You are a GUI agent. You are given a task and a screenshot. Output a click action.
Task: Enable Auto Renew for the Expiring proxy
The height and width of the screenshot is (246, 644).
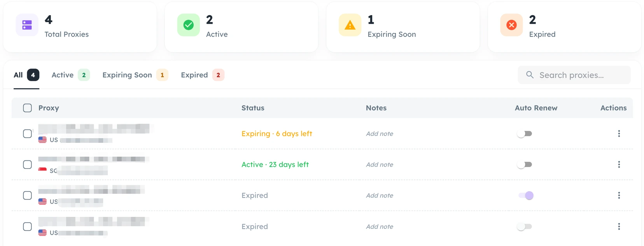[525, 134]
